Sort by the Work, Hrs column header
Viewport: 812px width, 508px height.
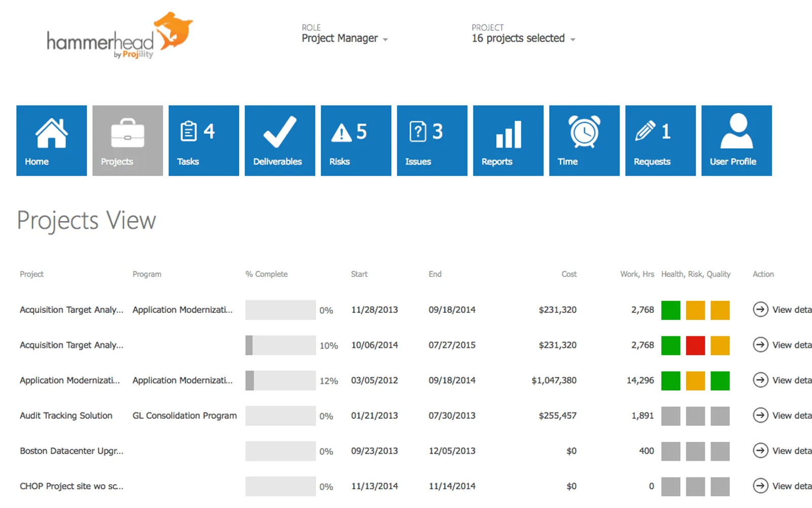pyautogui.click(x=637, y=274)
